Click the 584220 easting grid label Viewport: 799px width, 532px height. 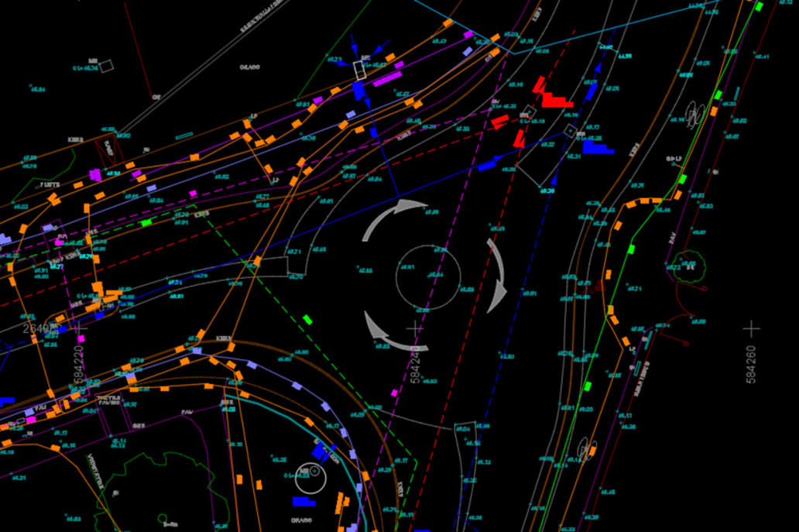78,365
